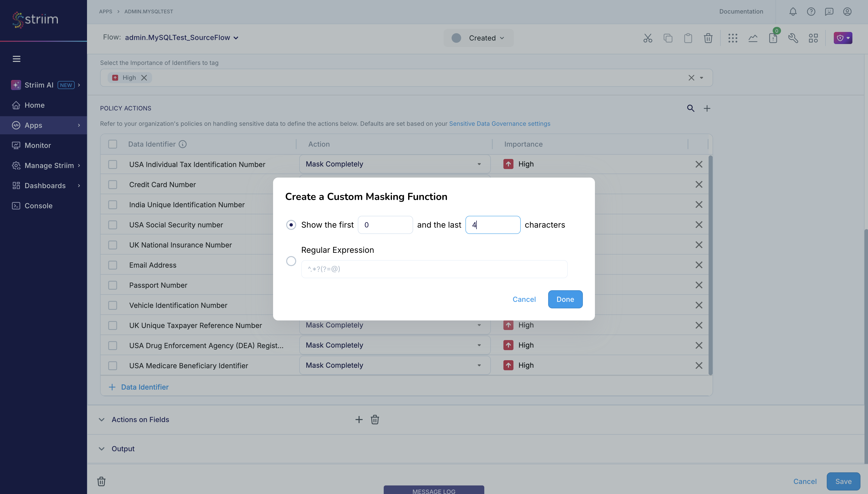The width and height of the screenshot is (868, 494).
Task: Open the notifications bell icon
Action: coord(793,12)
